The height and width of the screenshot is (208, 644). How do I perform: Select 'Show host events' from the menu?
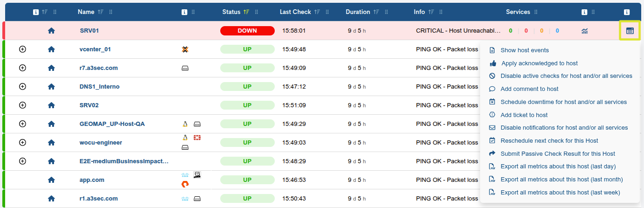click(x=524, y=50)
